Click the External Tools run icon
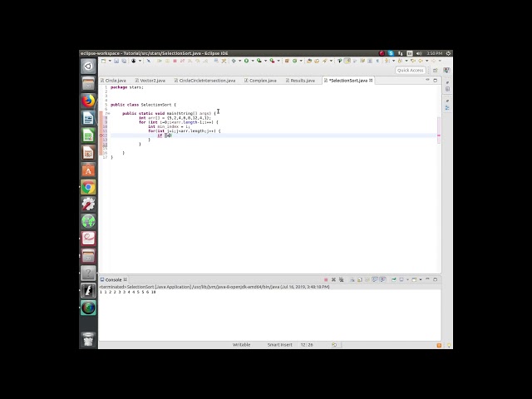 272,61
